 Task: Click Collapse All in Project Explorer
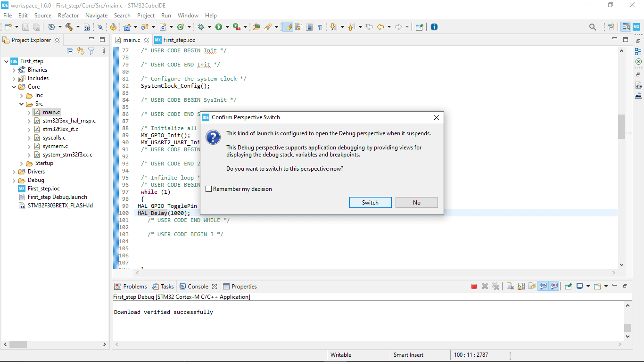pos(70,51)
